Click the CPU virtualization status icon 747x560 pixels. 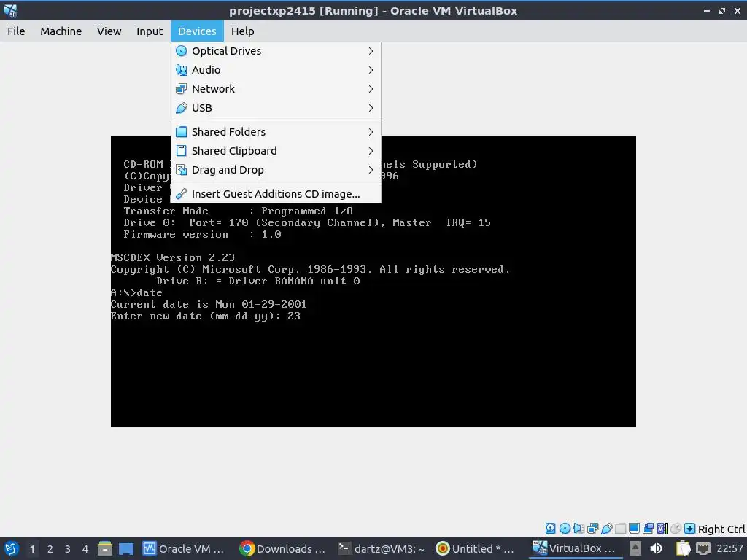pos(662,528)
